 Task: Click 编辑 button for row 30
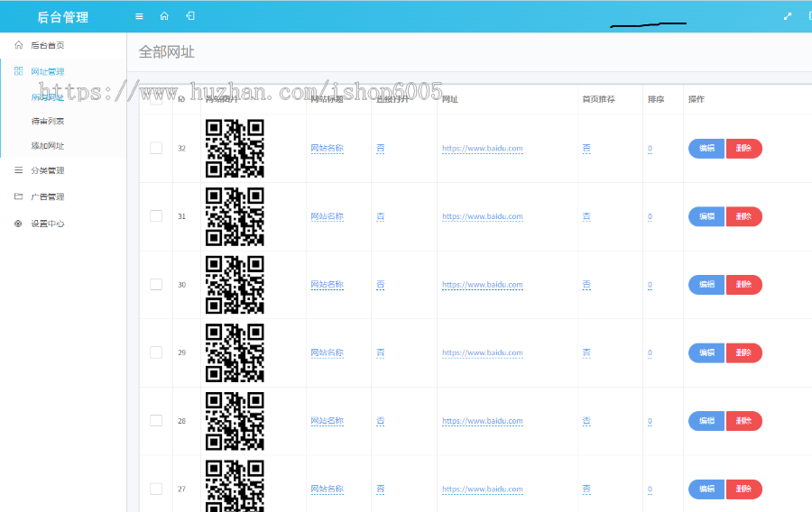click(x=706, y=285)
